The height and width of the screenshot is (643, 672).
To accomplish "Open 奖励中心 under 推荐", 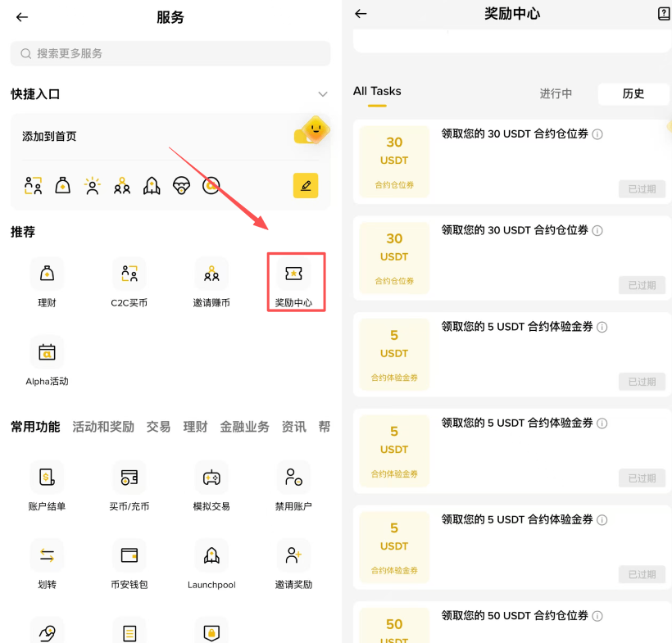I will click(294, 283).
